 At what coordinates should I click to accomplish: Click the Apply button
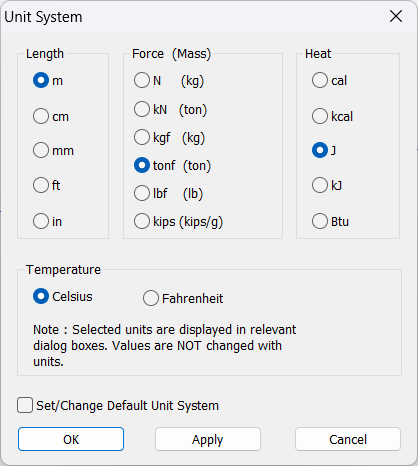[208, 439]
